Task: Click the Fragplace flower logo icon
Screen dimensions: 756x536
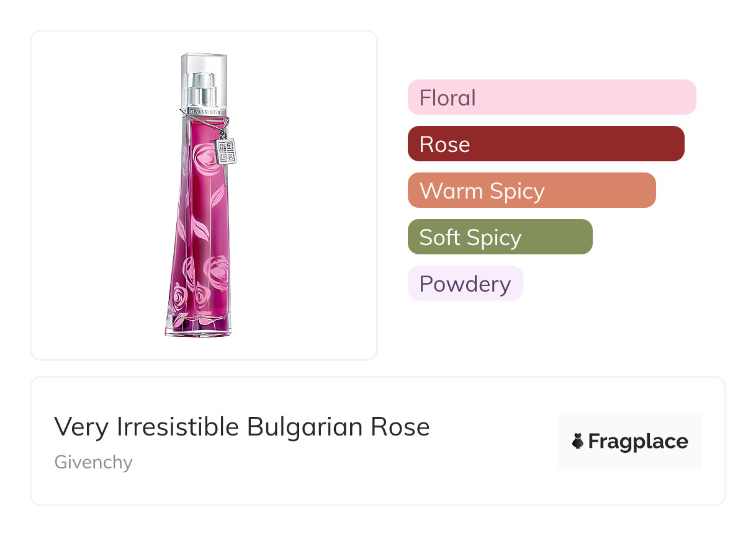Action: point(578,441)
